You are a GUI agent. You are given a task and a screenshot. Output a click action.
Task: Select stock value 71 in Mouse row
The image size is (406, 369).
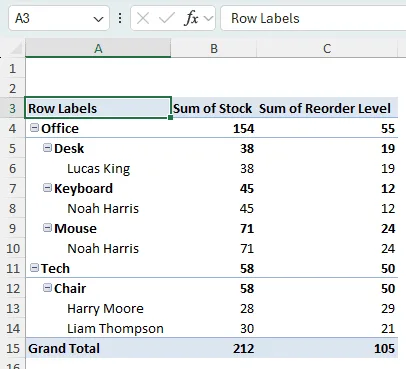pyautogui.click(x=214, y=228)
